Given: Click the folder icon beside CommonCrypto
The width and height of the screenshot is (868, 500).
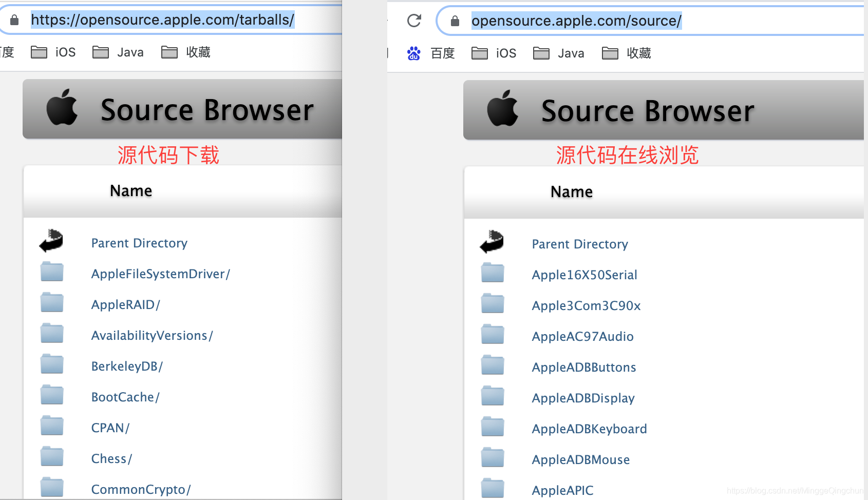Looking at the screenshot, I should (51, 487).
